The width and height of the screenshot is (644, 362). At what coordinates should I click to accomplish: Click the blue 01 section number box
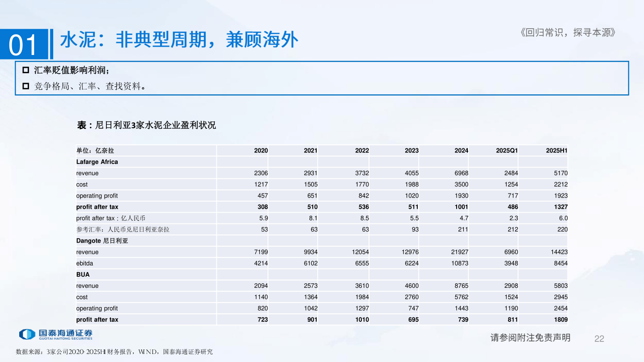pyautogui.click(x=24, y=44)
